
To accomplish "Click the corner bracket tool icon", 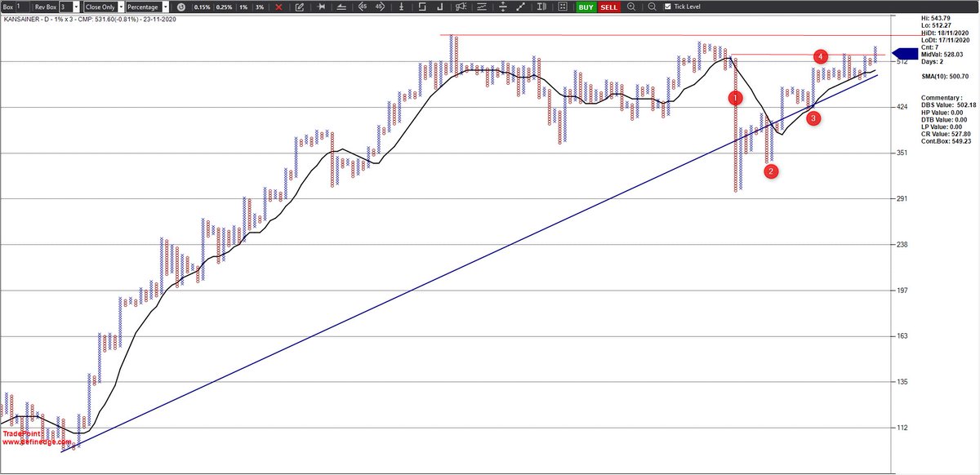I will coord(440,6).
